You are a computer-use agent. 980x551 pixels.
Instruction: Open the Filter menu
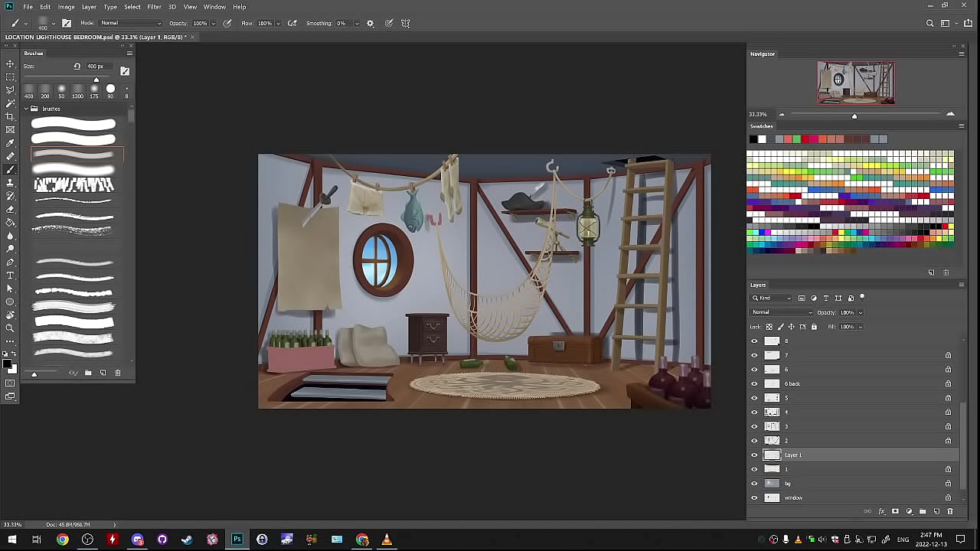pyautogui.click(x=154, y=7)
